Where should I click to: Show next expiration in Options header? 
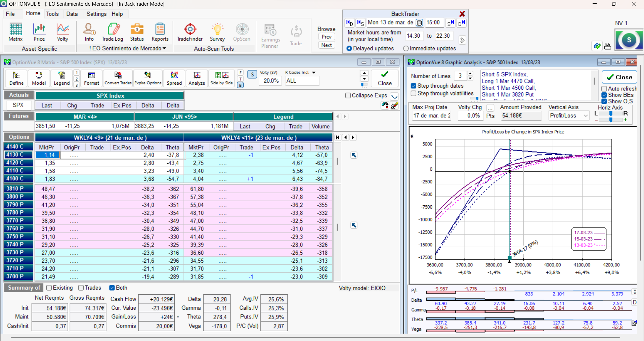coord(353,137)
